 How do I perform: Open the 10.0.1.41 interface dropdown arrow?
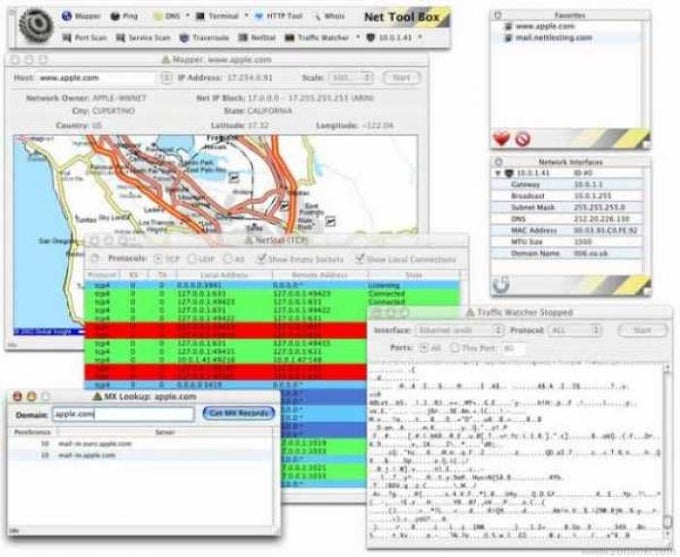tap(420, 37)
